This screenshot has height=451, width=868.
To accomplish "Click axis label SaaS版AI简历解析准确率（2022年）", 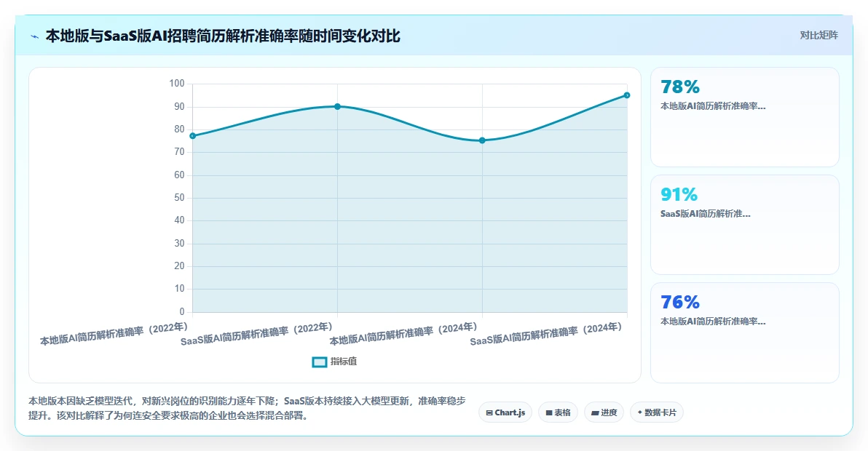I will pos(257,334).
